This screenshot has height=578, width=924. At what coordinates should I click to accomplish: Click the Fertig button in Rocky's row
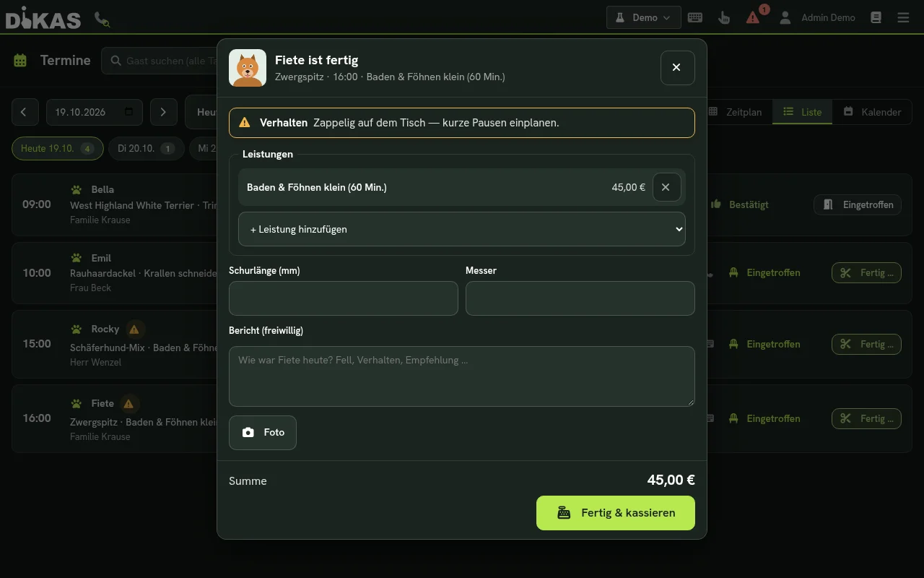(866, 344)
